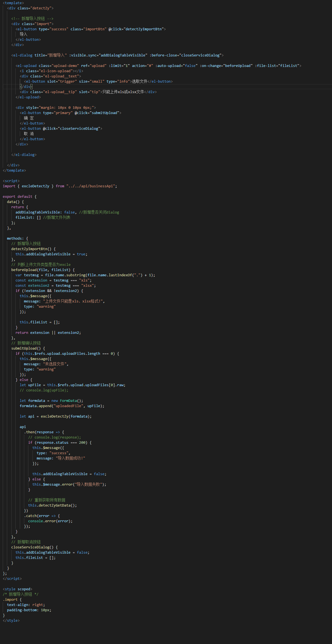This screenshot has width=332, height=644.
Task: Click the el-dialog title="新增导入" line
Action: [117, 55]
